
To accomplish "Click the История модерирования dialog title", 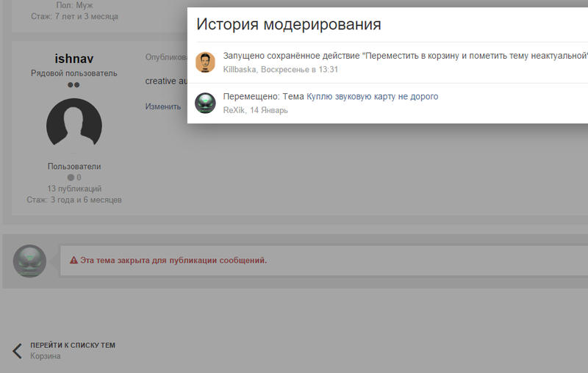I will (x=288, y=24).
